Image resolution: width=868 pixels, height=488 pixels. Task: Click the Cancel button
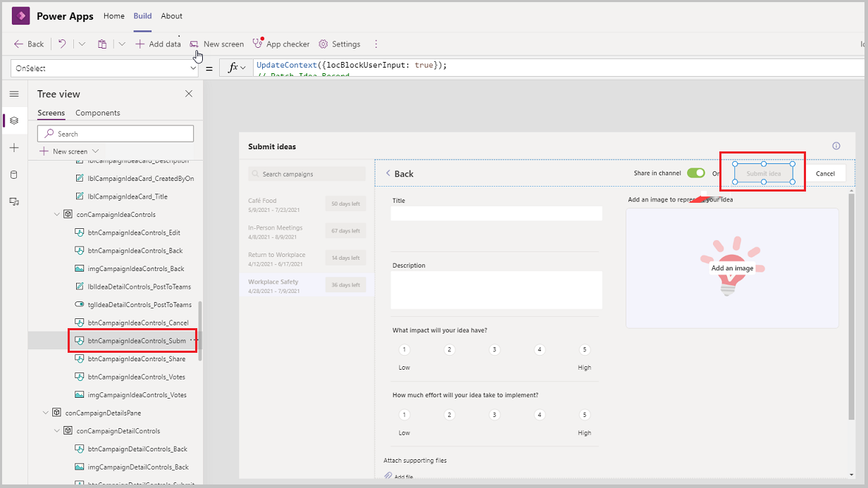(825, 173)
